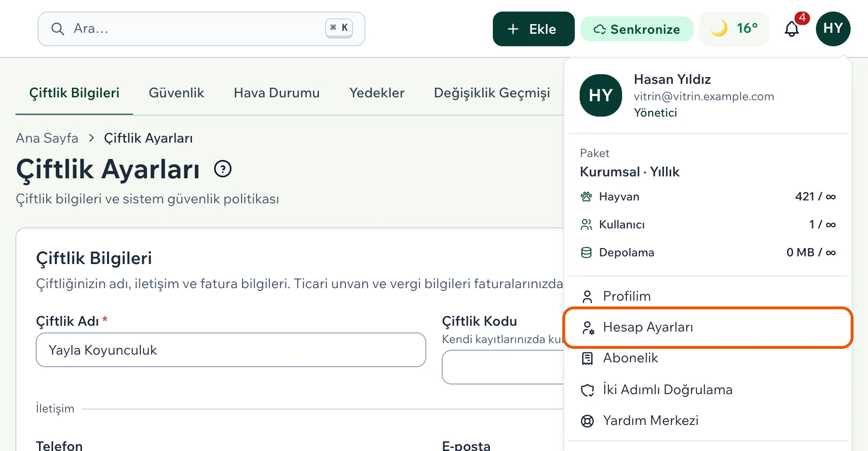Screen dimensions: 868x451
Task: Click the cloud sync icon in Senkronize
Action: pos(599,29)
